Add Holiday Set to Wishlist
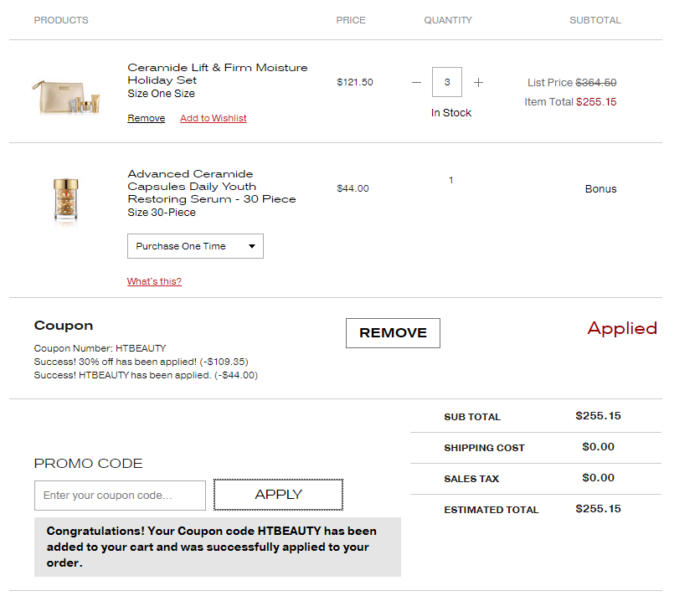Image resolution: width=700 pixels, height=596 pixels. [x=214, y=118]
